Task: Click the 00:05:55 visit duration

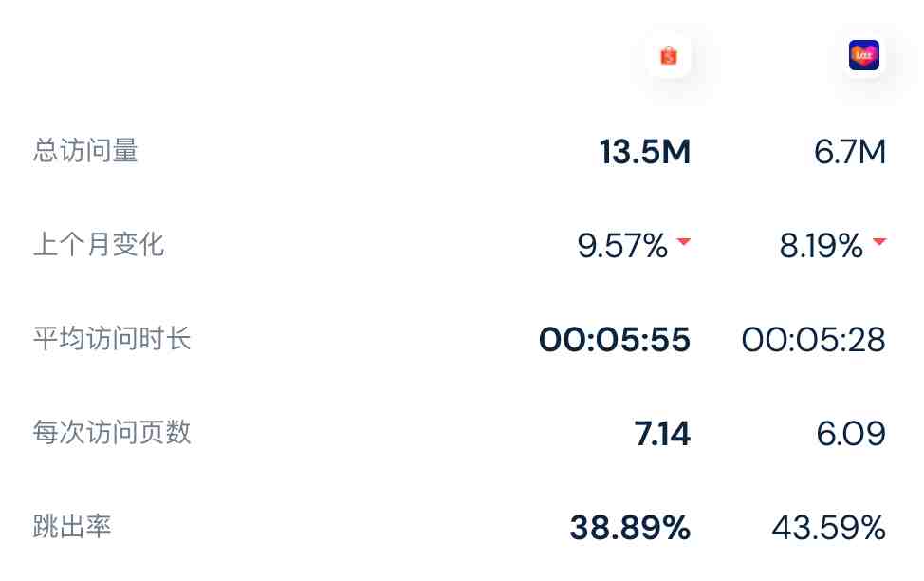Action: 615,340
